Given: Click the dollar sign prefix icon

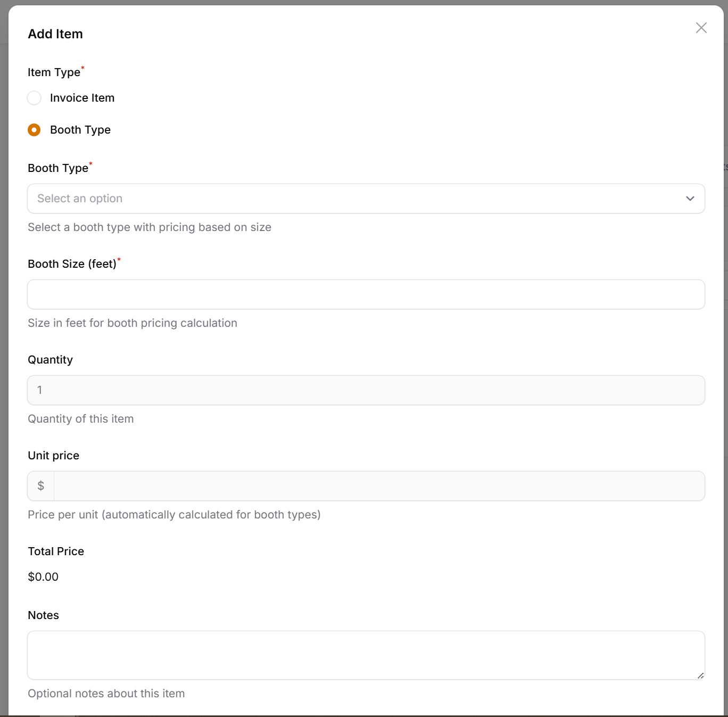Looking at the screenshot, I should point(41,486).
